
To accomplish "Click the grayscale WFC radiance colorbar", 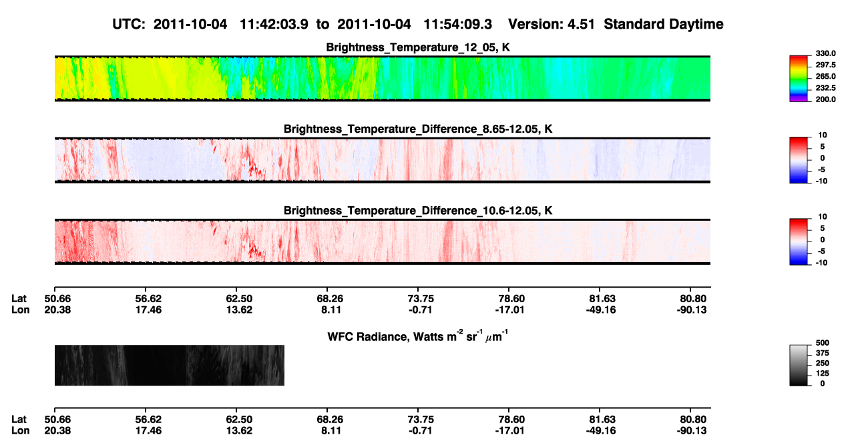I will point(800,366).
